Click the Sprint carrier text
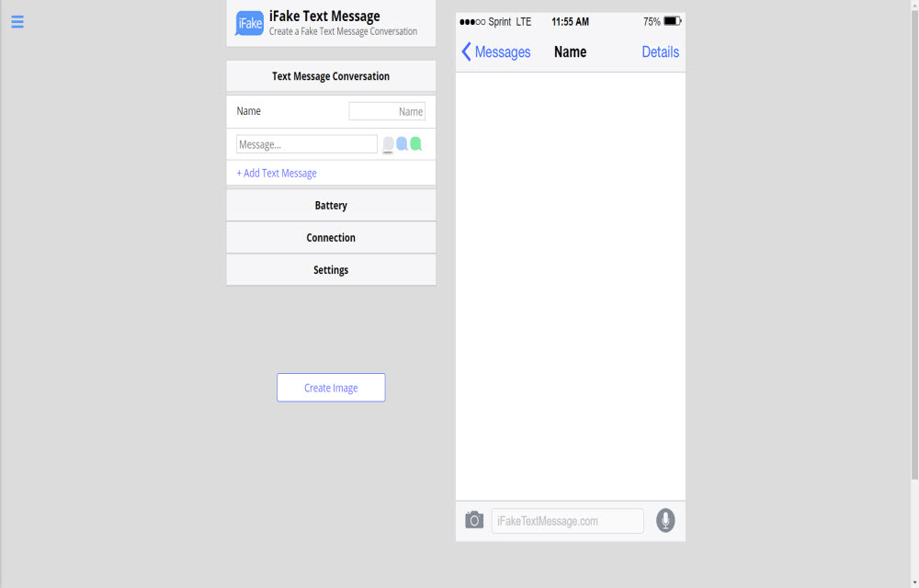This screenshot has width=919, height=588. pyautogui.click(x=499, y=22)
